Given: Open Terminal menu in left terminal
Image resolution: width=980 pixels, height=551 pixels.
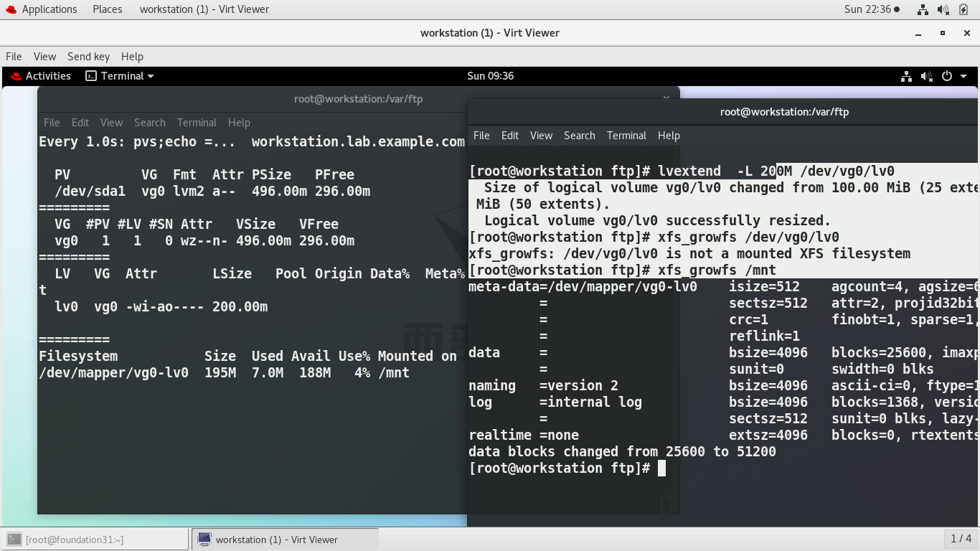Looking at the screenshot, I should (197, 123).
